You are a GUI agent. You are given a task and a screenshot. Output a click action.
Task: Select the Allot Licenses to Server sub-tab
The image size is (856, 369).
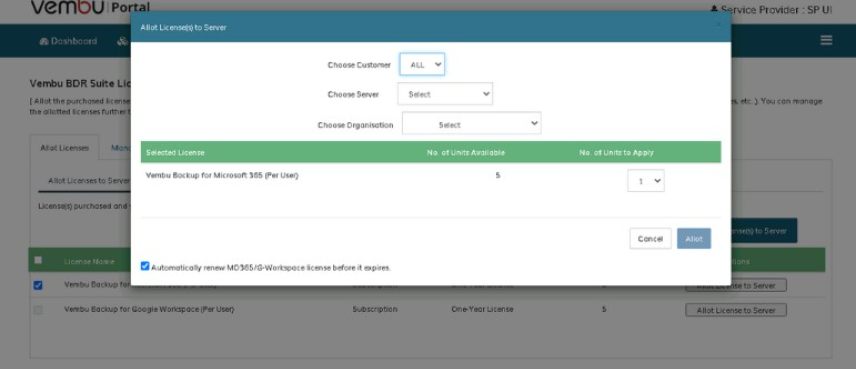88,181
